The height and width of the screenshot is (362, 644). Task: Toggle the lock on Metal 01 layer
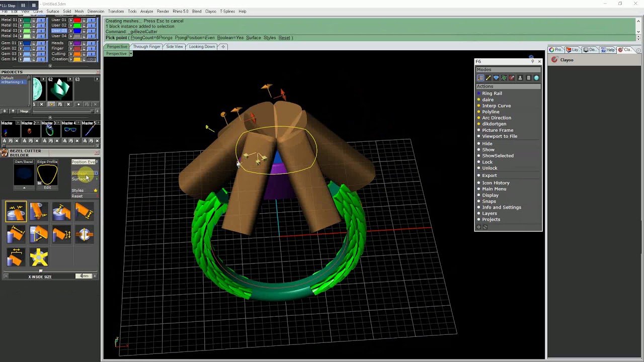tap(34, 20)
